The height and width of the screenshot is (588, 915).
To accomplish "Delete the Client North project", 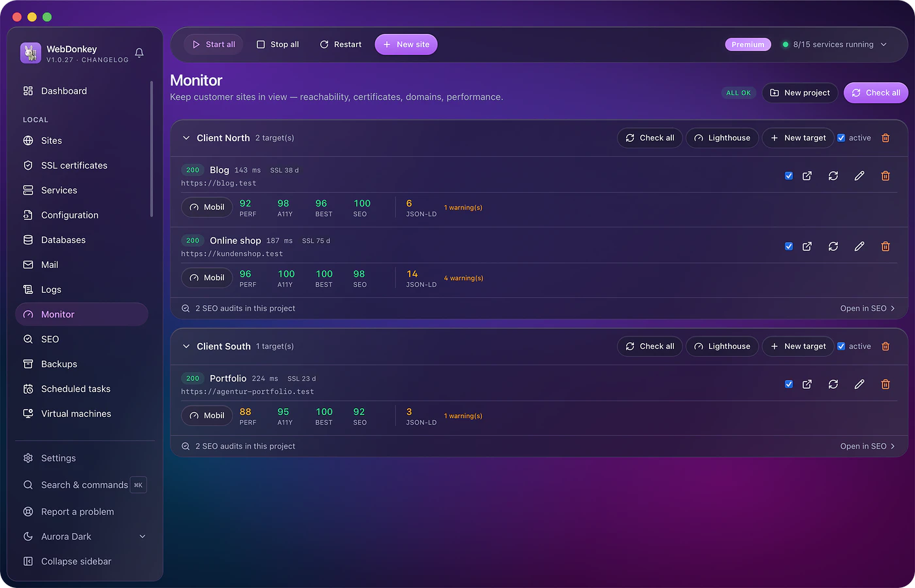I will [x=886, y=138].
